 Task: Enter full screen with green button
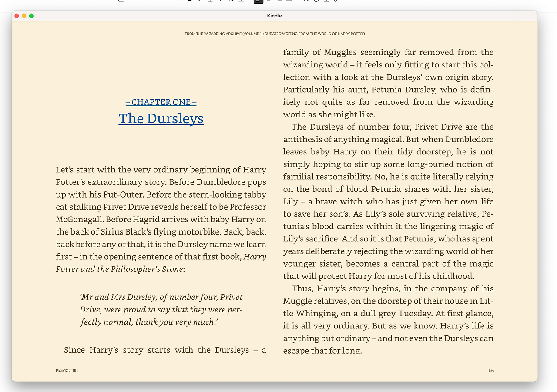coord(31,16)
